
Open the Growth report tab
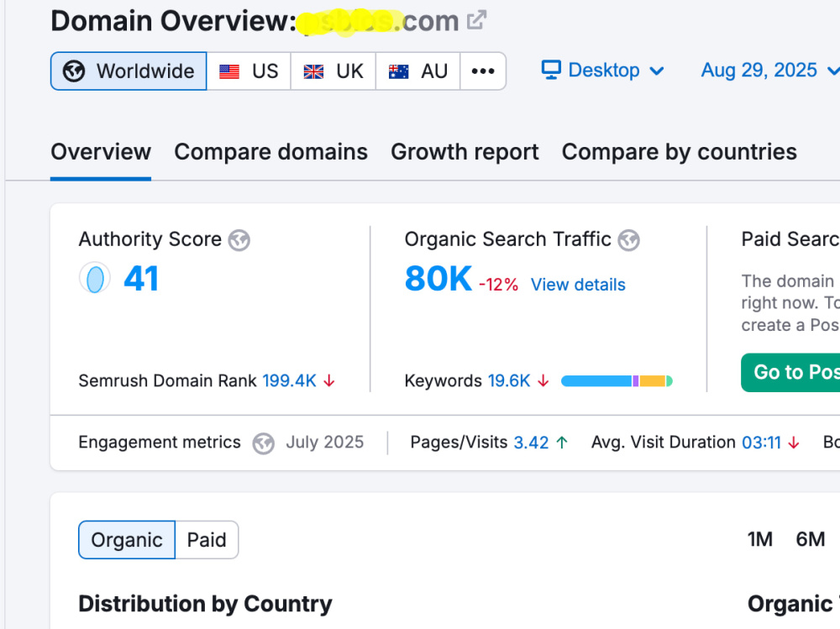pos(465,152)
